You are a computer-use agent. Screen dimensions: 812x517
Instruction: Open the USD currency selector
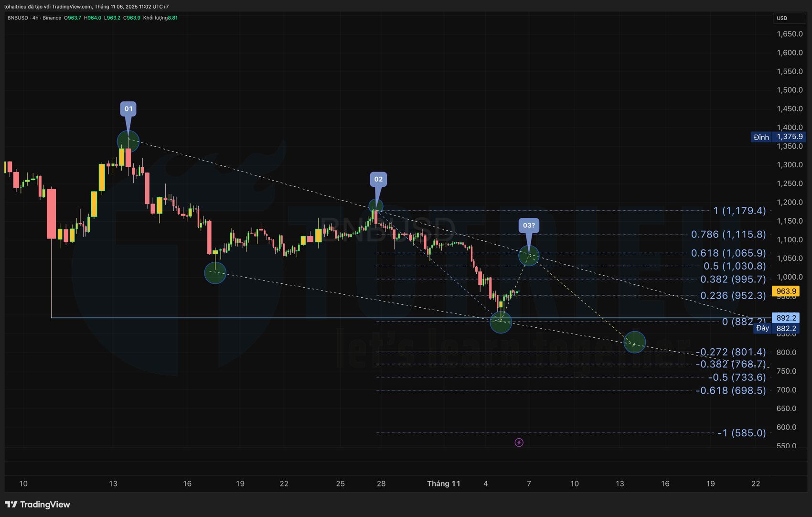point(788,18)
